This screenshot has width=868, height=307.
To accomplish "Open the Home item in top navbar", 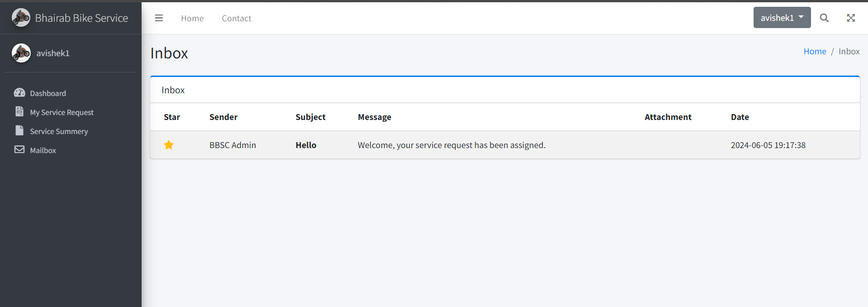I will coord(192,18).
